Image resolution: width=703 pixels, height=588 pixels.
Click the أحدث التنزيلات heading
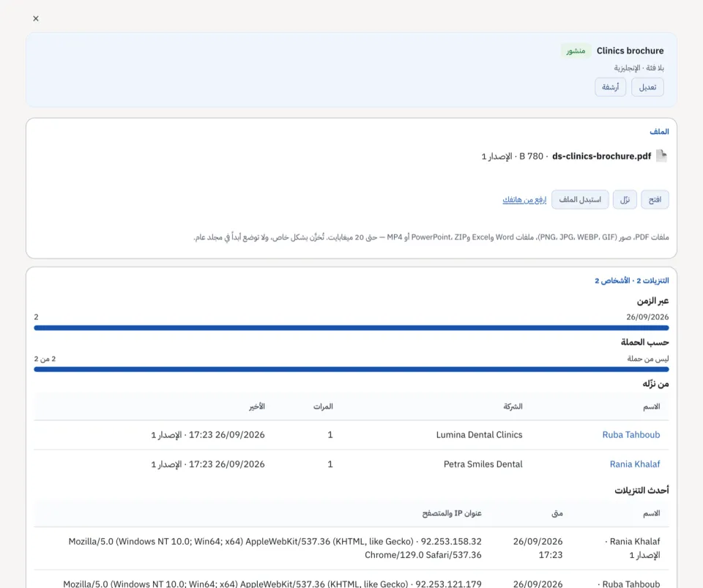coord(641,491)
